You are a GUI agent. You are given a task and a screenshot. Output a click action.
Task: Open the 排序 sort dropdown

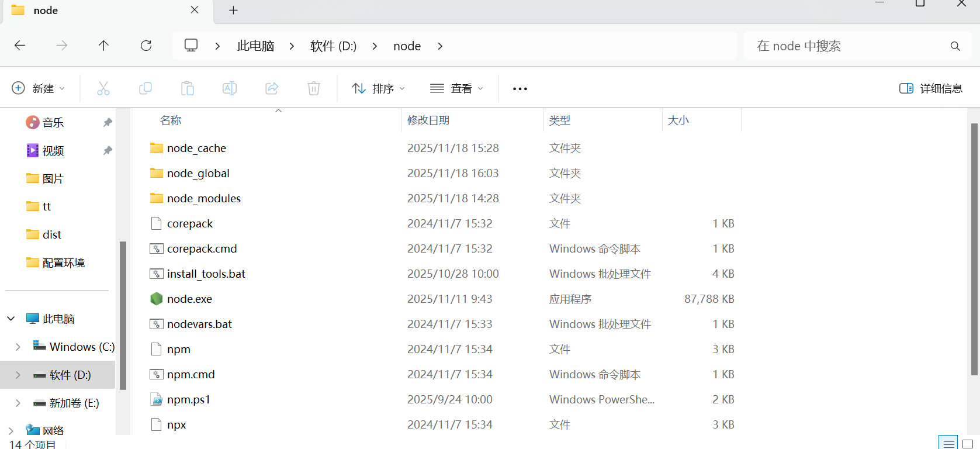coord(378,88)
